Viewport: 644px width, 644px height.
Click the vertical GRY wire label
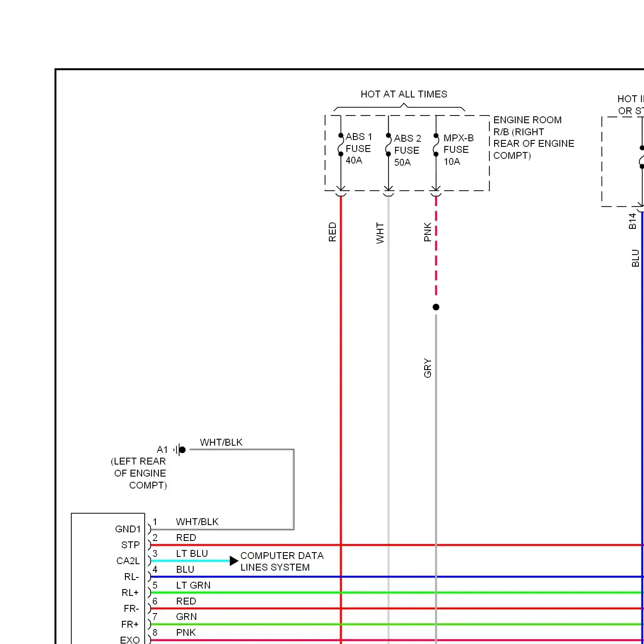pos(428,368)
